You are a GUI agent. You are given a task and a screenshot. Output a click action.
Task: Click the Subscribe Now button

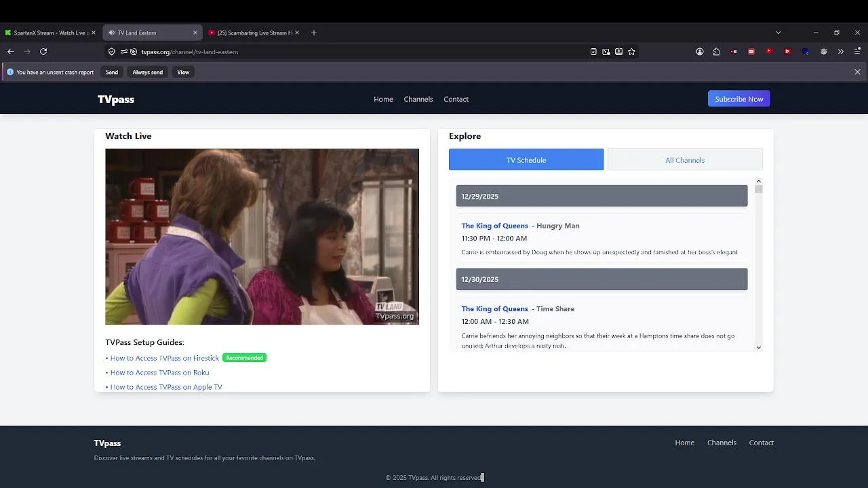pos(739,99)
